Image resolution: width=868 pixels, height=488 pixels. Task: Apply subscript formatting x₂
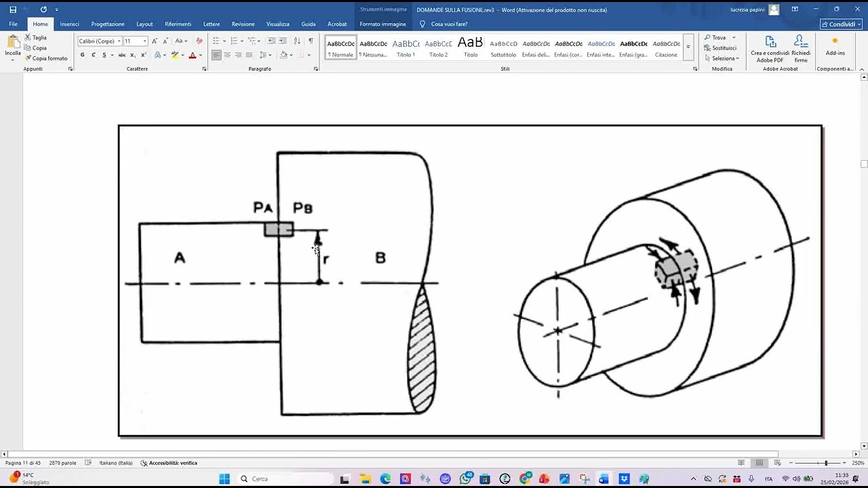click(133, 55)
